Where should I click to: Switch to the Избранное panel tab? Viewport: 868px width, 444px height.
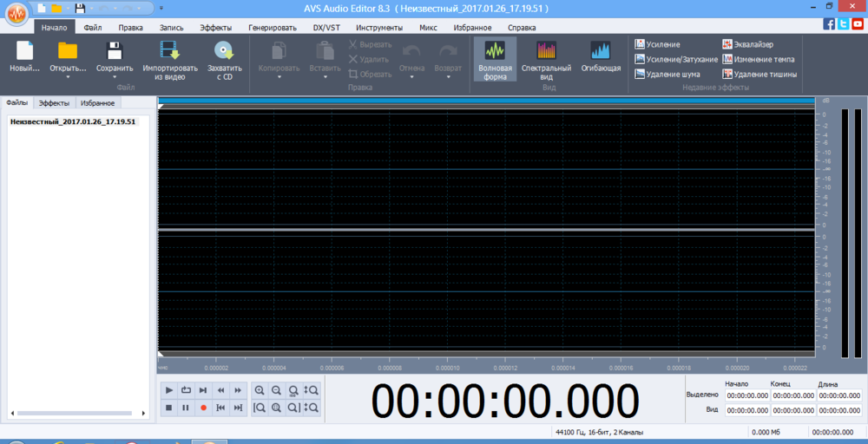(97, 103)
